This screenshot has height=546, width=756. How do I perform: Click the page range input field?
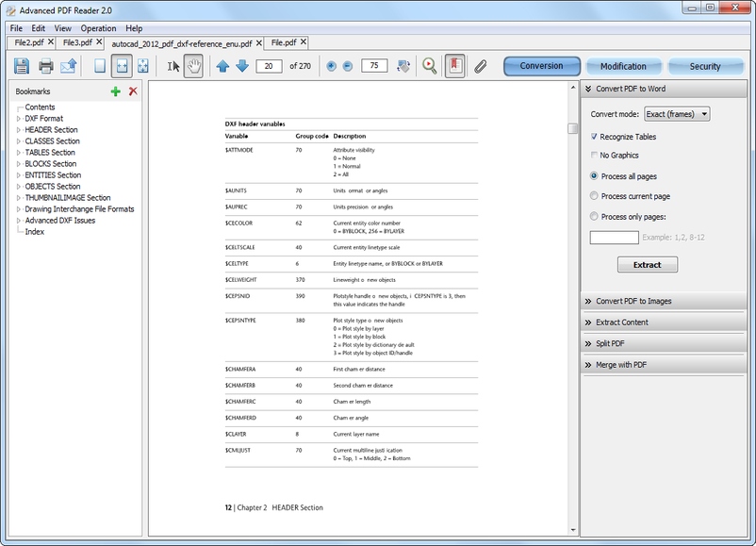point(615,238)
